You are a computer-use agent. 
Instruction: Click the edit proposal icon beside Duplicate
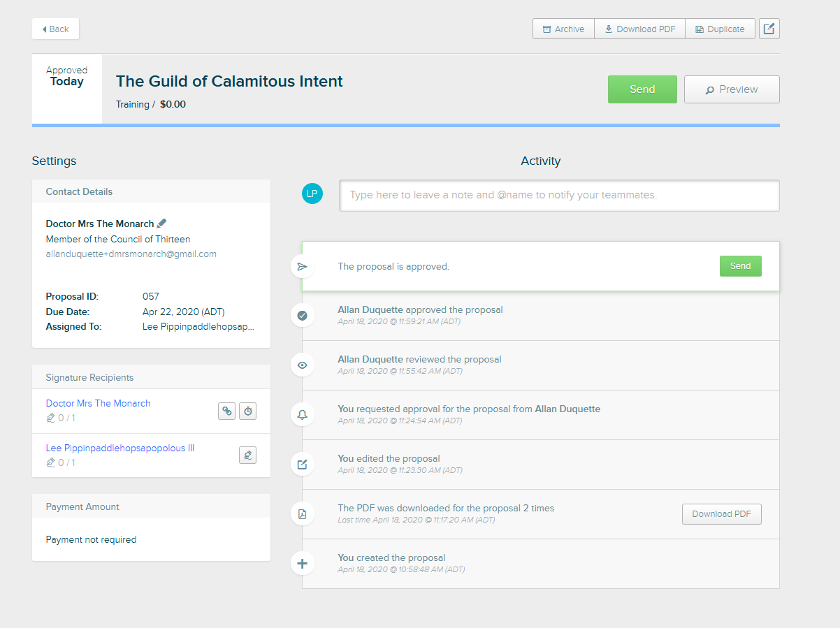tap(769, 29)
